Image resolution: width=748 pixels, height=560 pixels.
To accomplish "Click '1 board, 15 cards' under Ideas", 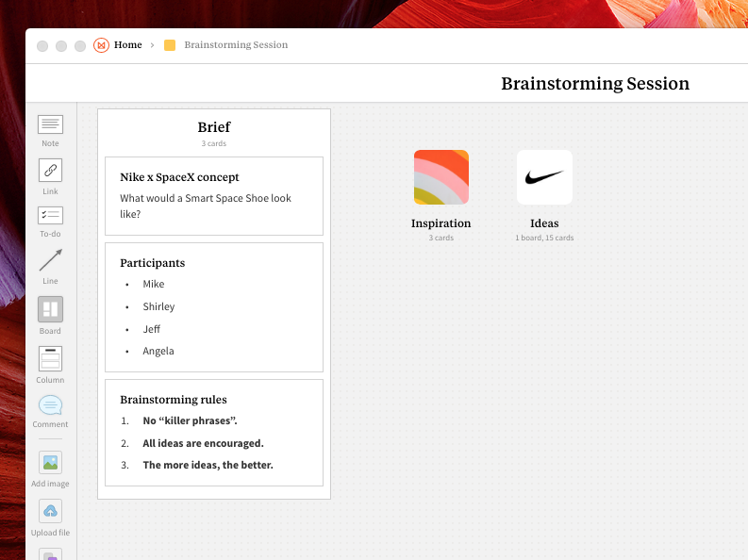I will [x=544, y=238].
